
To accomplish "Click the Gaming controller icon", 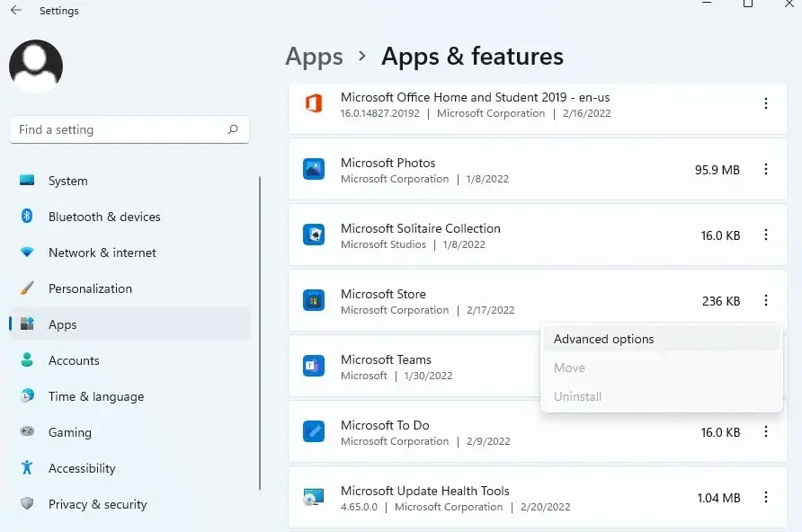I will 27,432.
